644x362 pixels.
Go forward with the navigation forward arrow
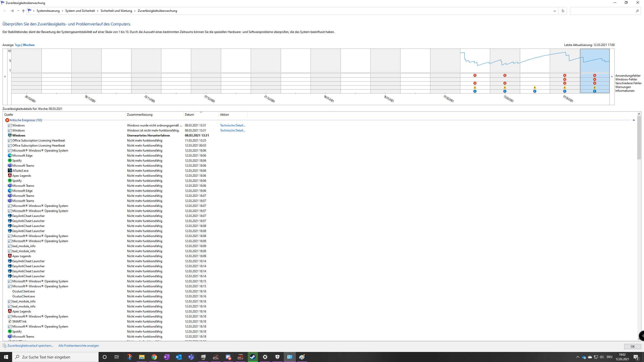(x=12, y=11)
